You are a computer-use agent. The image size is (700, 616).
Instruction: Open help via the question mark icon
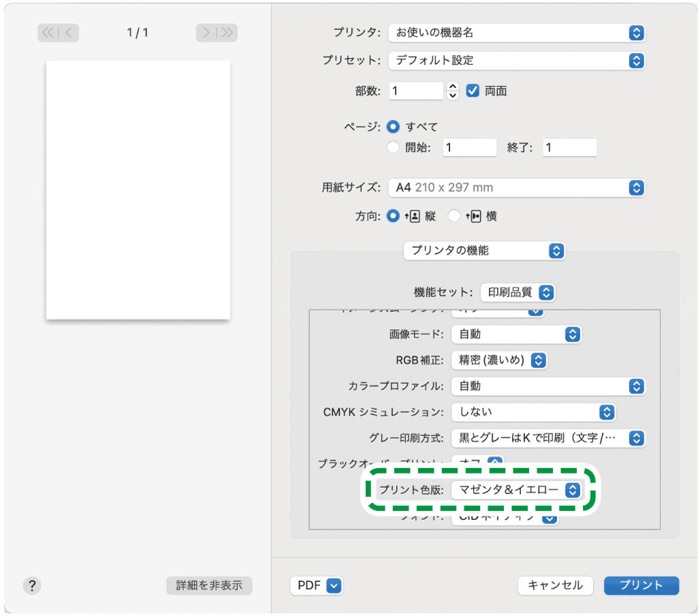pos(32,585)
